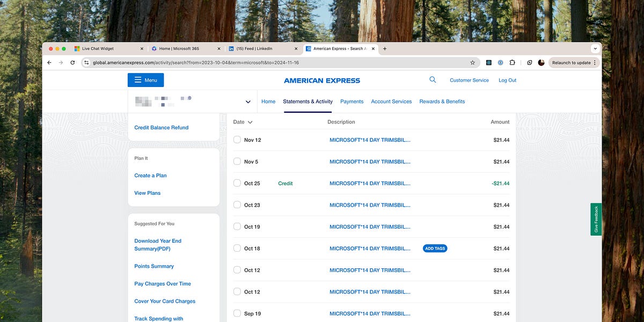Viewport: 644px width, 322px height.
Task: Open the Track Spending with link
Action: (x=159, y=319)
